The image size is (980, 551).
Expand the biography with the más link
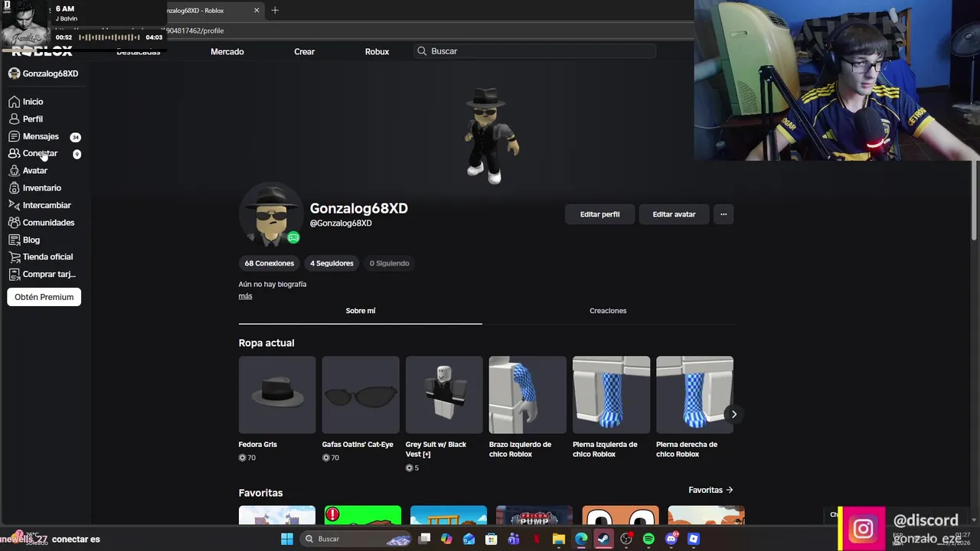[x=245, y=296]
